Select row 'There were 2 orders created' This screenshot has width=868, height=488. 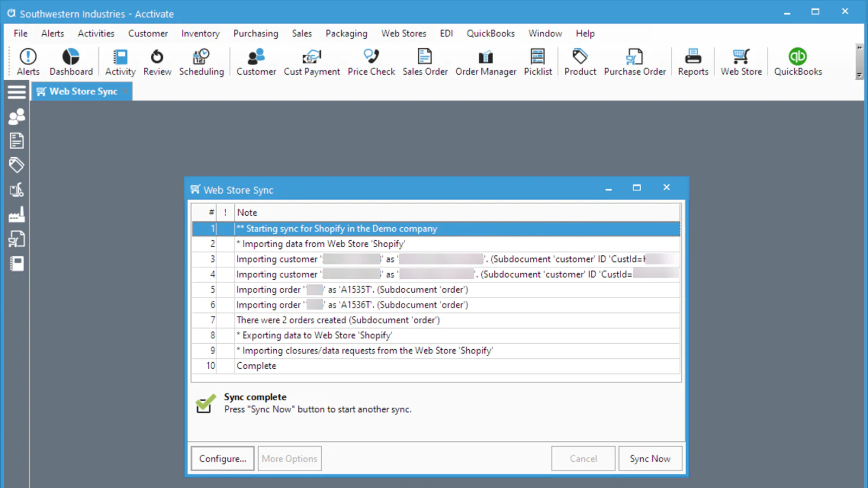436,320
